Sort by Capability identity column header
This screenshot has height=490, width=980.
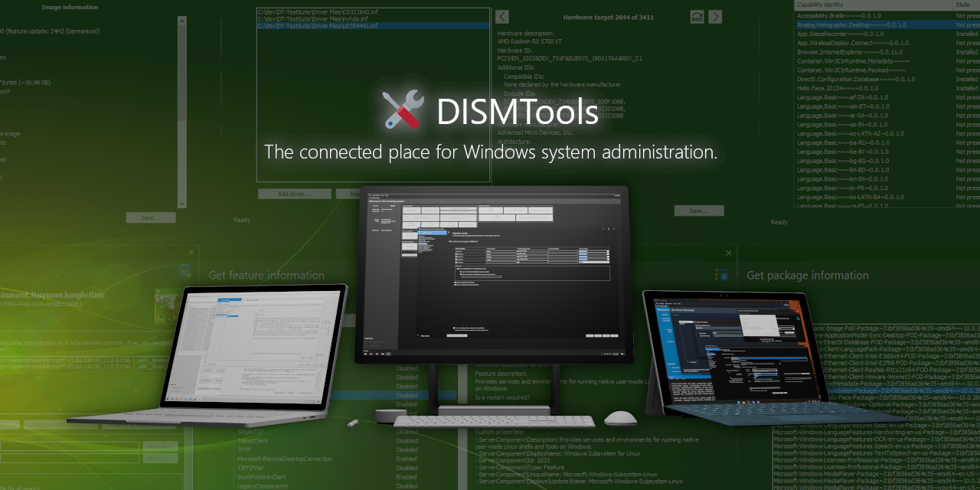[874, 5]
